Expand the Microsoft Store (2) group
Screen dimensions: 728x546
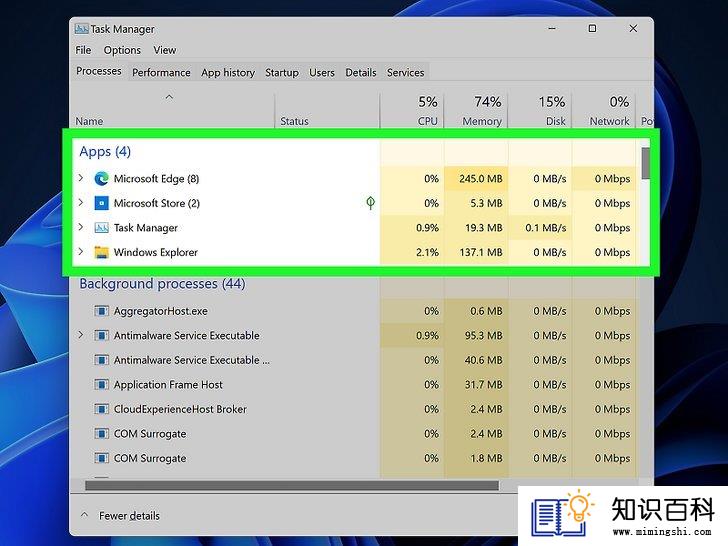coord(81,202)
